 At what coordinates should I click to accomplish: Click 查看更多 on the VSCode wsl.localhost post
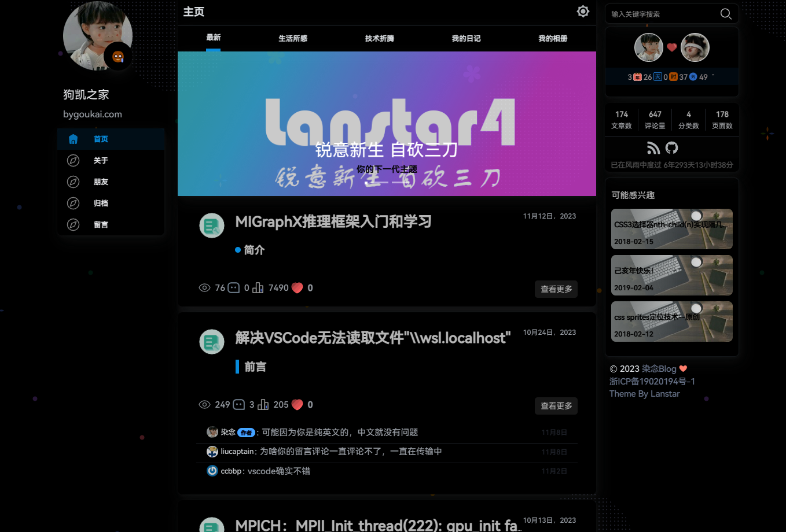(556, 406)
